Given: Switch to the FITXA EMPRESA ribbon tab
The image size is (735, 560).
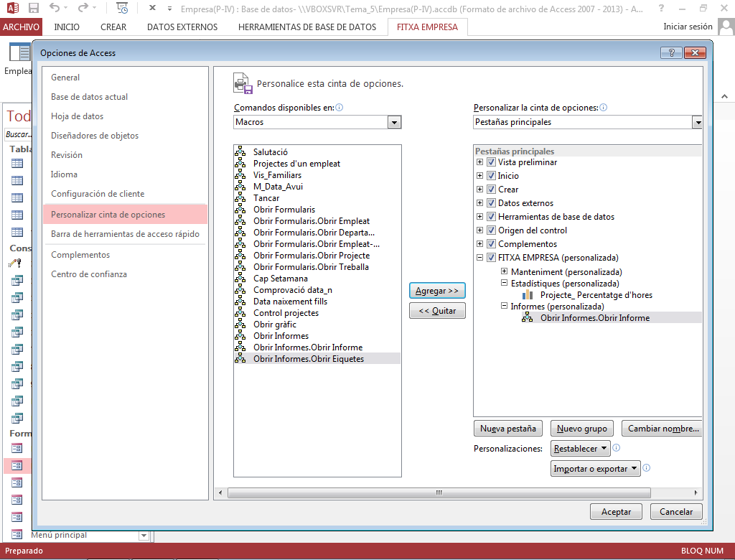Looking at the screenshot, I should [428, 27].
